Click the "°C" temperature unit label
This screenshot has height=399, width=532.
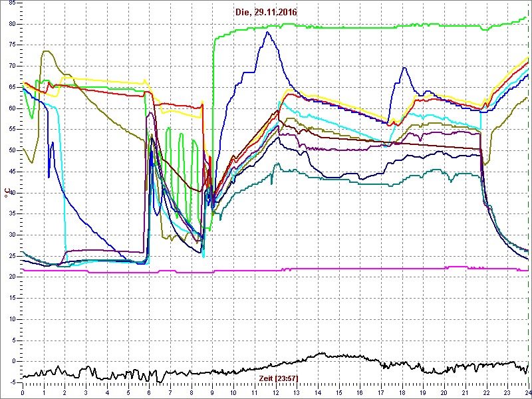click(7, 193)
